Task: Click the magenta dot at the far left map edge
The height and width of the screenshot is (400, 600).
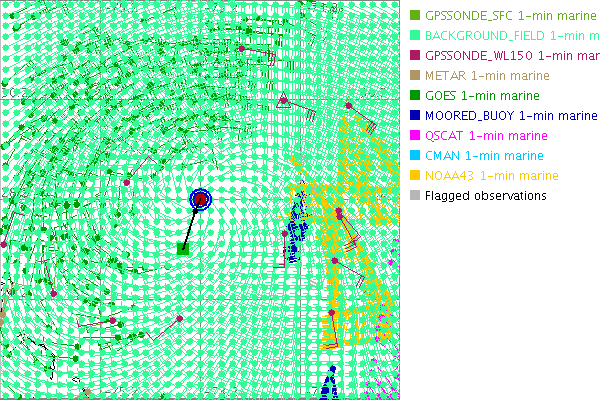Action: click(3, 243)
